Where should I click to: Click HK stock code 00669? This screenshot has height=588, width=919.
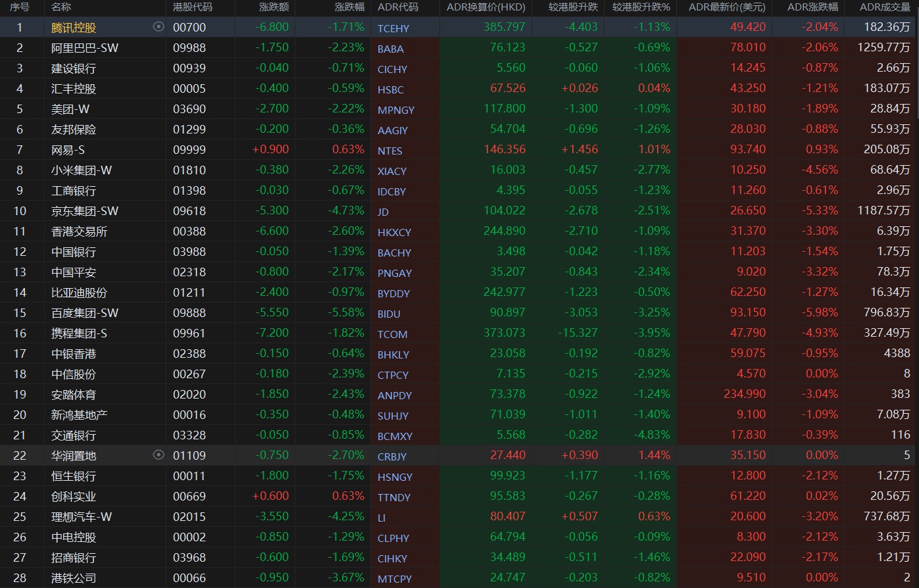189,497
